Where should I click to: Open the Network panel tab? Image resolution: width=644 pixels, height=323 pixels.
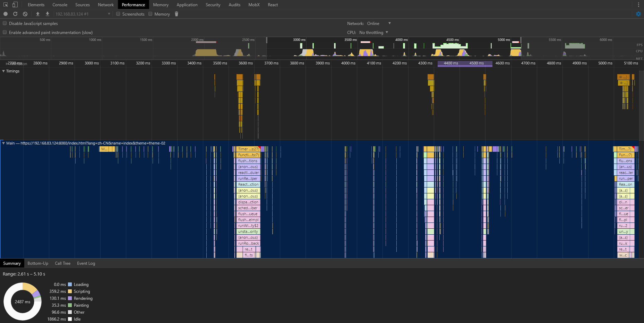(106, 5)
